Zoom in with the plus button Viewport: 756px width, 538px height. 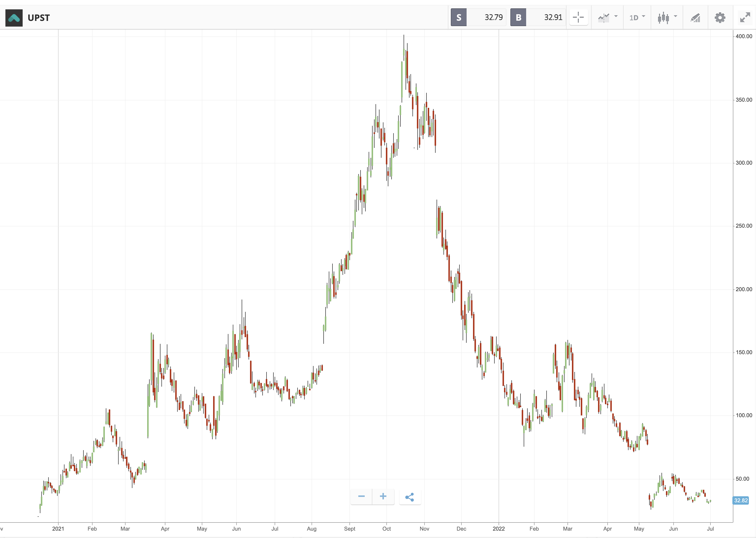pyautogui.click(x=383, y=496)
